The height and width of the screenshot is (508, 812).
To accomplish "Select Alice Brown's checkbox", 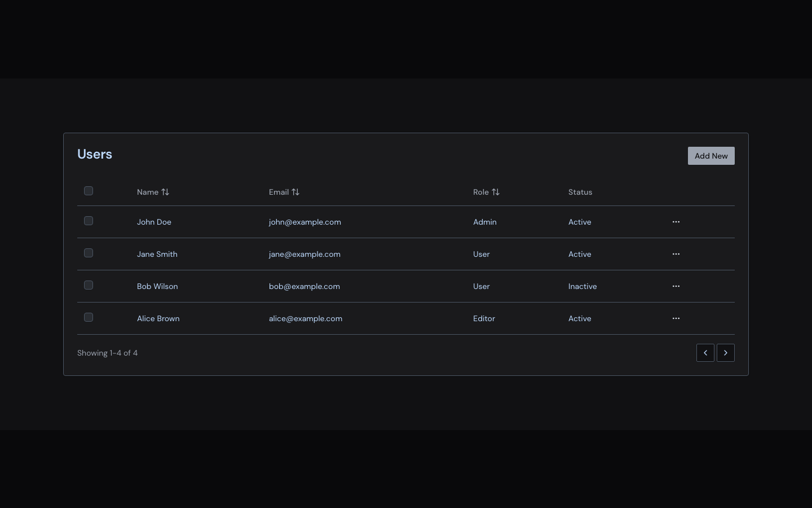I will point(89,317).
